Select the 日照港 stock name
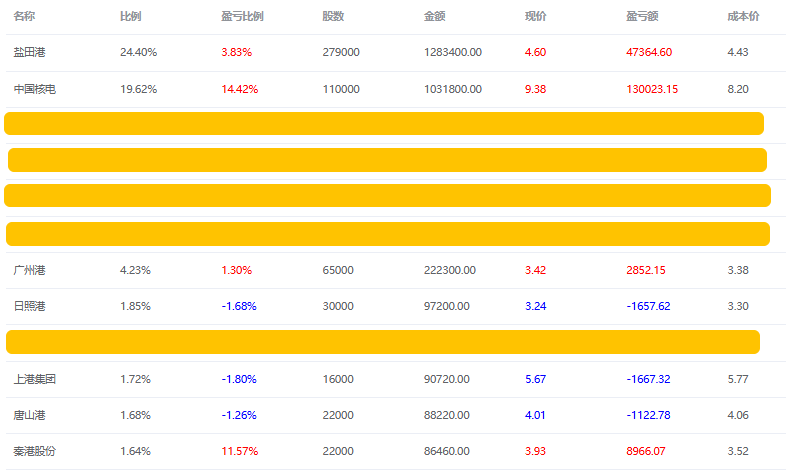Image resolution: width=786 pixels, height=470 pixels. click(x=29, y=306)
